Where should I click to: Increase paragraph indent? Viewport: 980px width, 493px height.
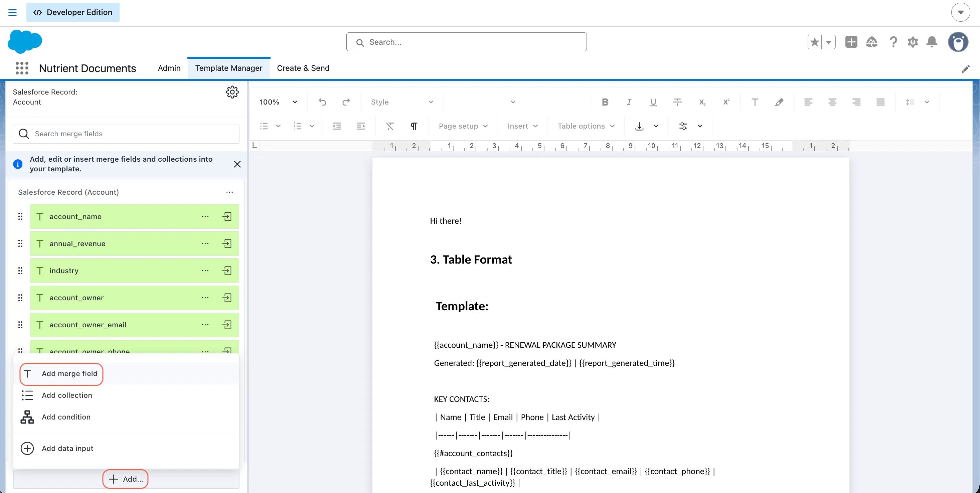point(361,126)
